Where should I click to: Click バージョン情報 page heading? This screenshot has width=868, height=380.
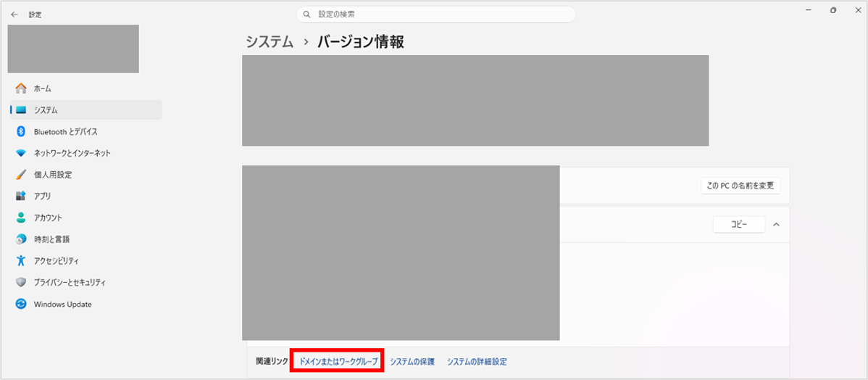click(x=361, y=42)
